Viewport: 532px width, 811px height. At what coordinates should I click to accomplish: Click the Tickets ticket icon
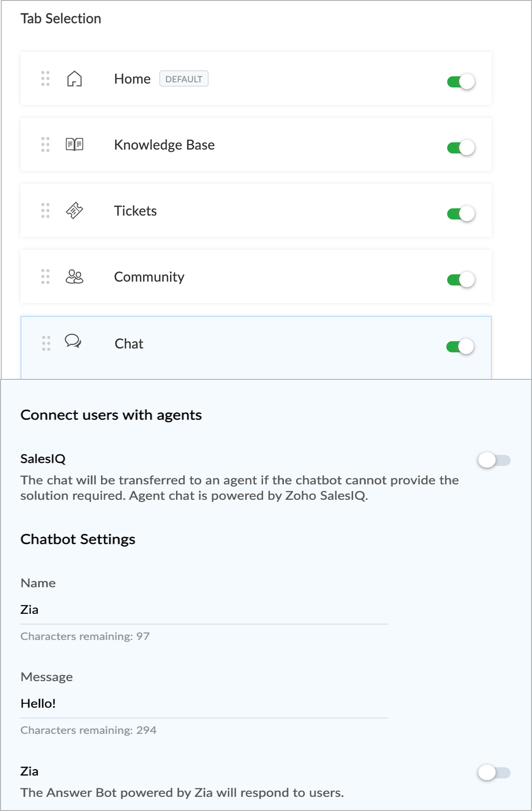pyautogui.click(x=75, y=210)
